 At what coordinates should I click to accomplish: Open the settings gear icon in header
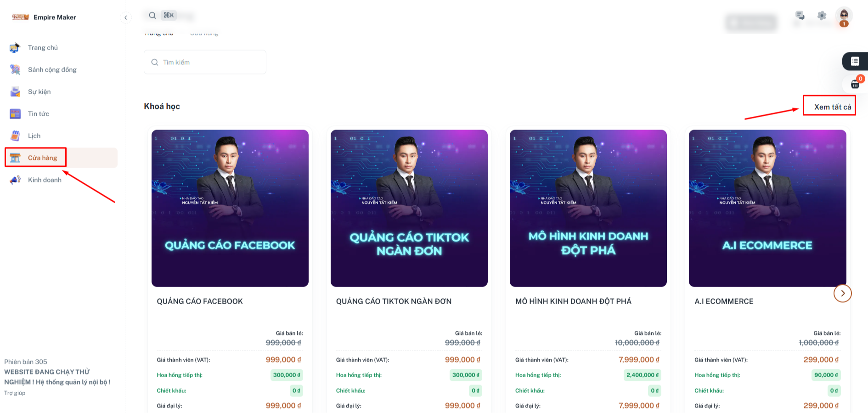[x=822, y=16]
